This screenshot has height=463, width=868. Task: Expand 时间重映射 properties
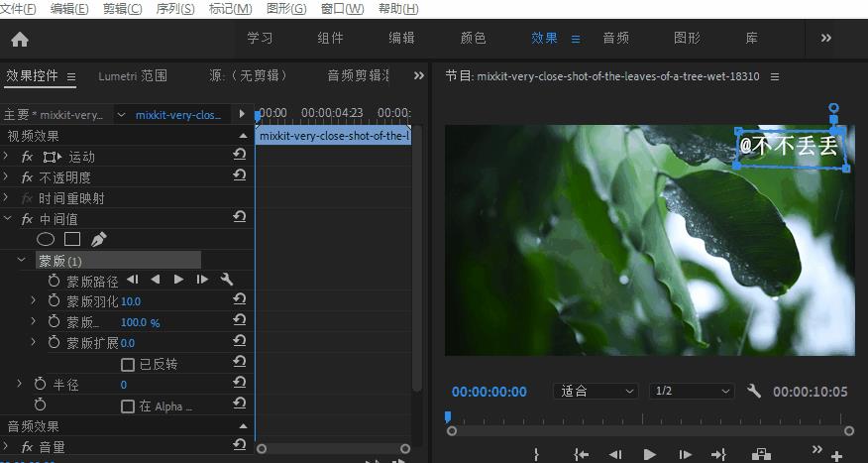pyautogui.click(x=6, y=197)
